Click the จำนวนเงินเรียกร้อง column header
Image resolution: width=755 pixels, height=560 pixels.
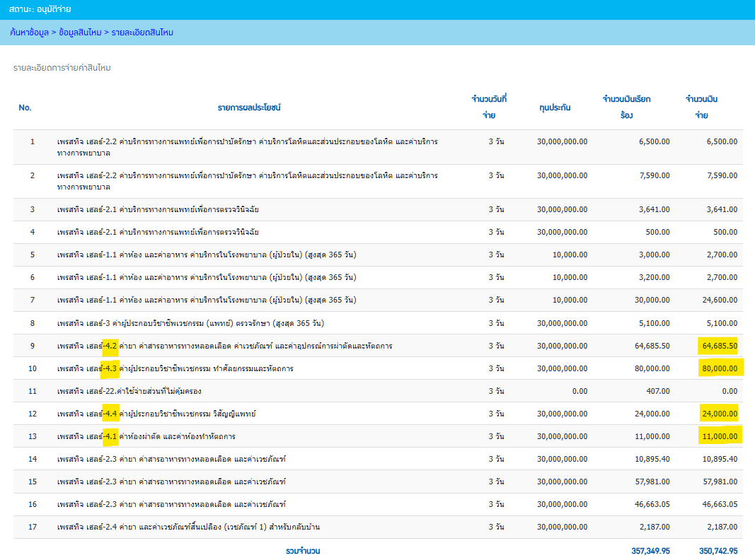point(626,107)
